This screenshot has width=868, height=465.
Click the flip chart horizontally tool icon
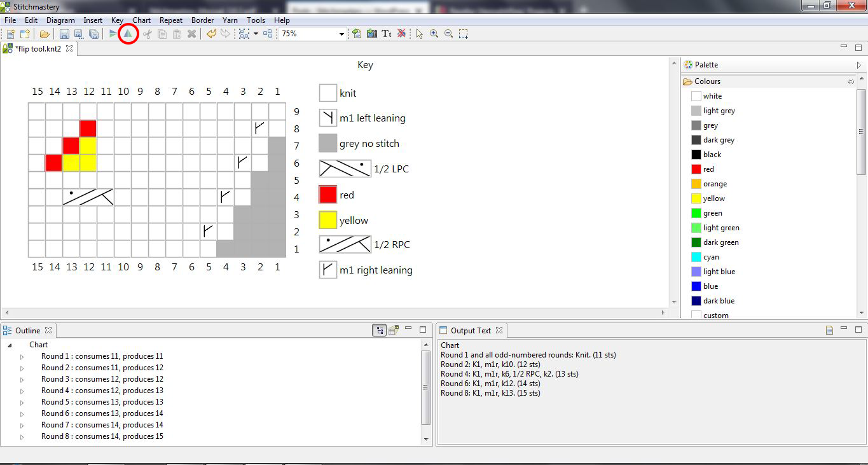(128, 34)
